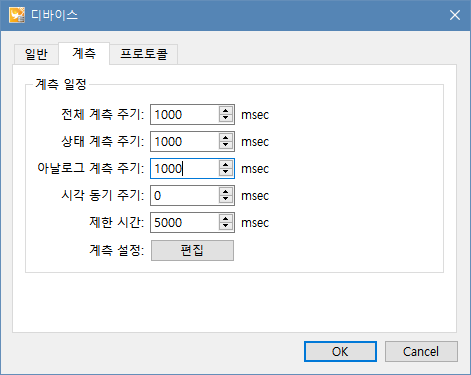Click the 디바이스 app icon in title bar
471x375 pixels.
coord(17,15)
